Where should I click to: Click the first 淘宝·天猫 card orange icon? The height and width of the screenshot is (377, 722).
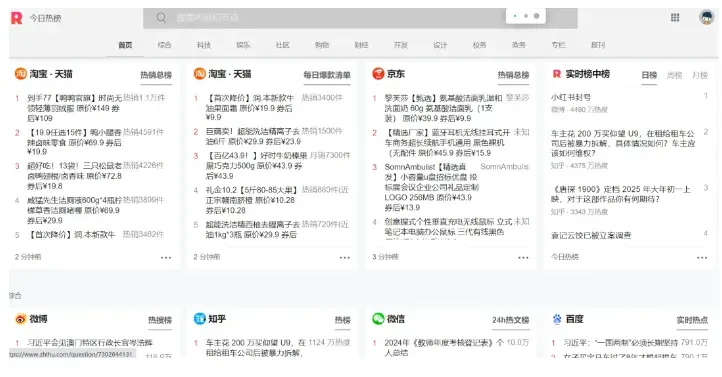[x=21, y=74]
